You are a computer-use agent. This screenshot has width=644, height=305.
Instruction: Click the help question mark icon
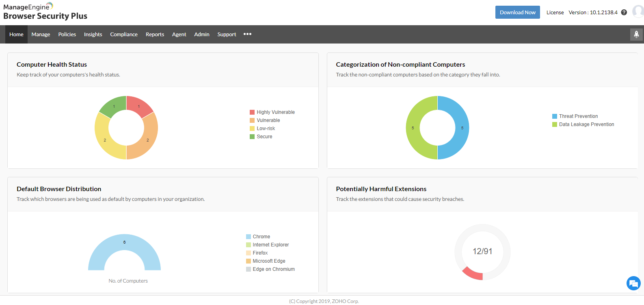(624, 13)
